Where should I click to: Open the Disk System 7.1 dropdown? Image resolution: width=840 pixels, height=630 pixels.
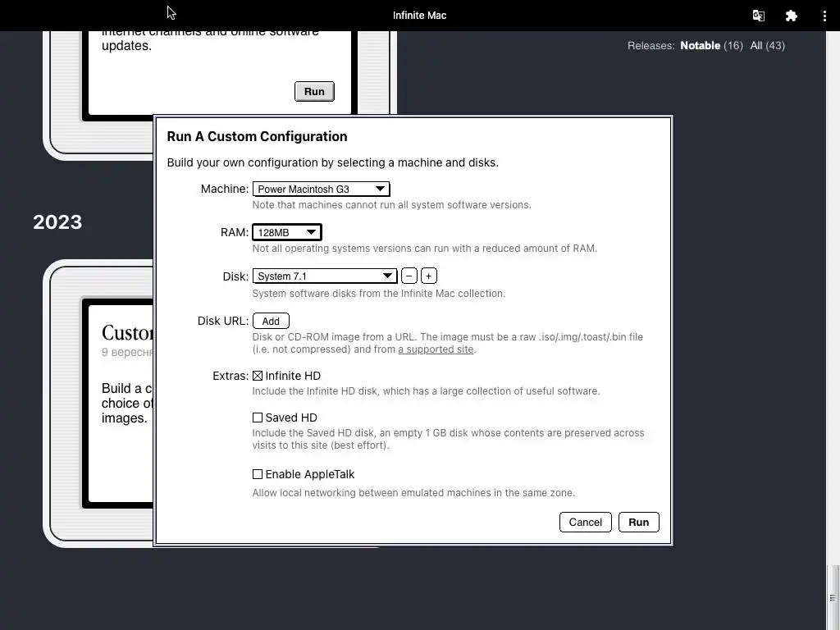(325, 276)
